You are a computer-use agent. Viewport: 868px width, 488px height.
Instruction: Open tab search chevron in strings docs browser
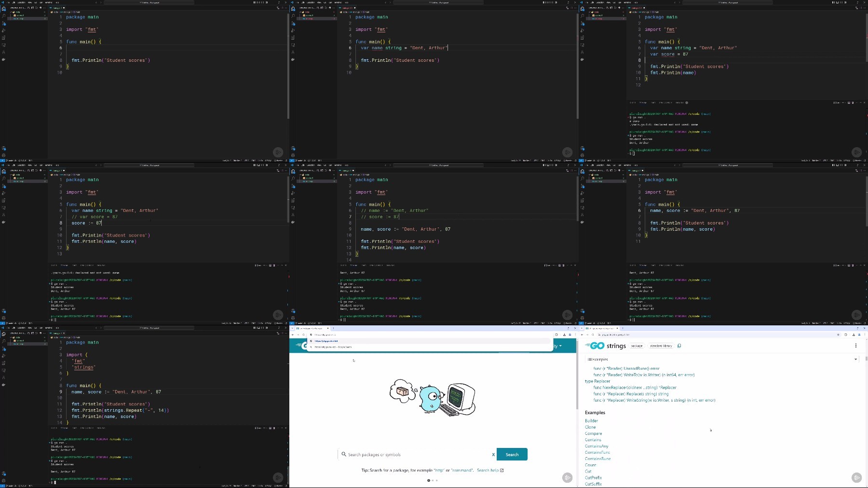(x=582, y=328)
